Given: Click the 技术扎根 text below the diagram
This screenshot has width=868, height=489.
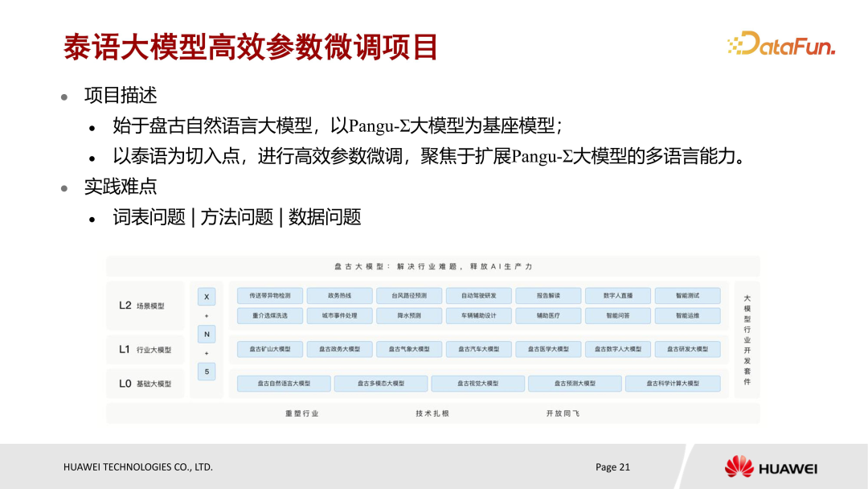Looking at the screenshot, I should 432,413.
